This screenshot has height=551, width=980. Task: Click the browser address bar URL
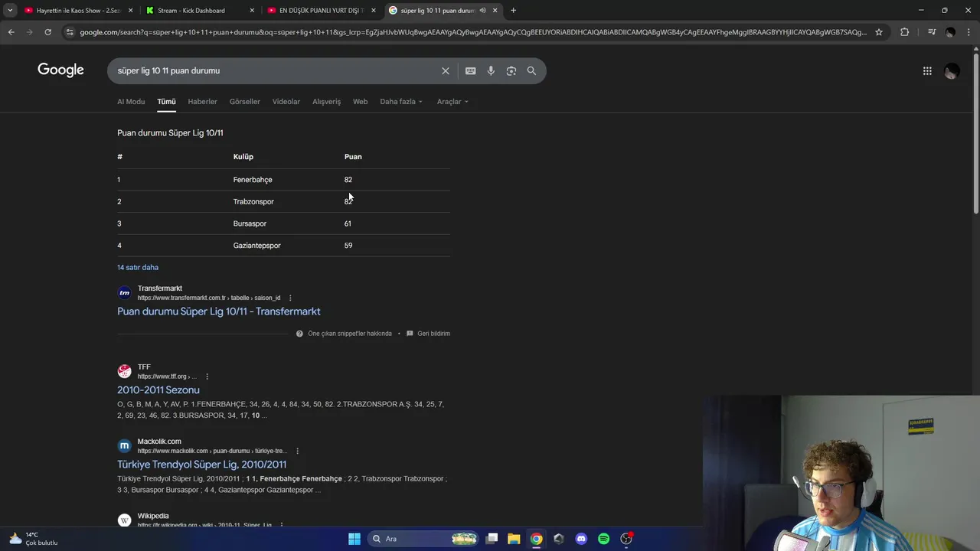473,32
